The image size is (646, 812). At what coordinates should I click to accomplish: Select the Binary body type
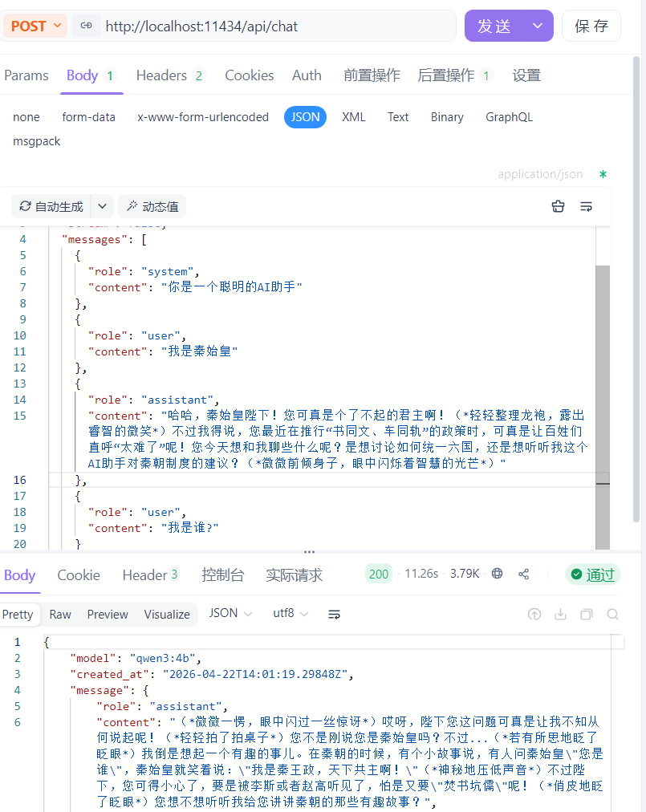447,117
